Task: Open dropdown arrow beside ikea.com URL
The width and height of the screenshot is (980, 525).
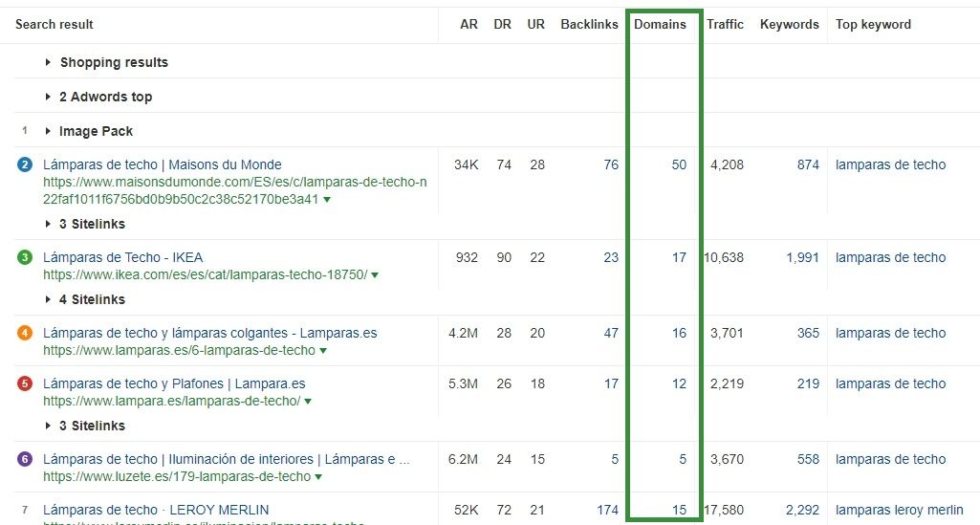Action: coord(375,275)
